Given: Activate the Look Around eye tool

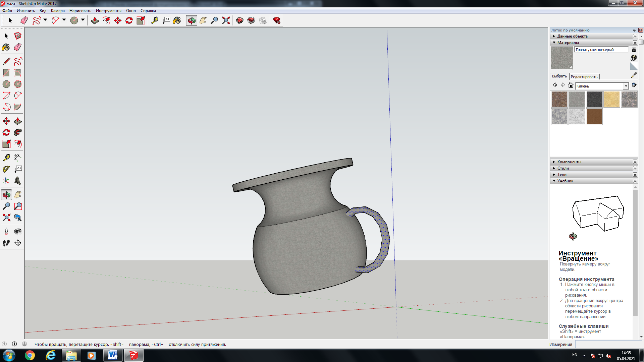Looking at the screenshot, I should (18, 232).
